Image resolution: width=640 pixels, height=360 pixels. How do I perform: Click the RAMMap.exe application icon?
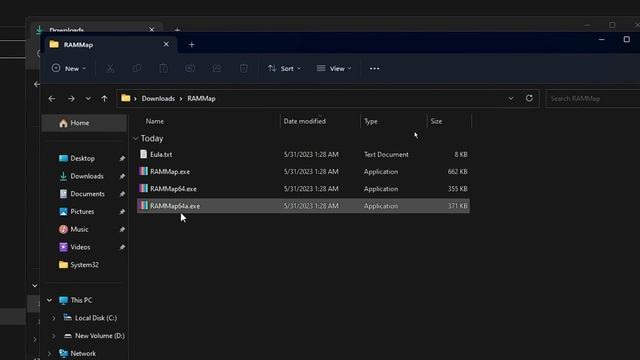click(143, 171)
